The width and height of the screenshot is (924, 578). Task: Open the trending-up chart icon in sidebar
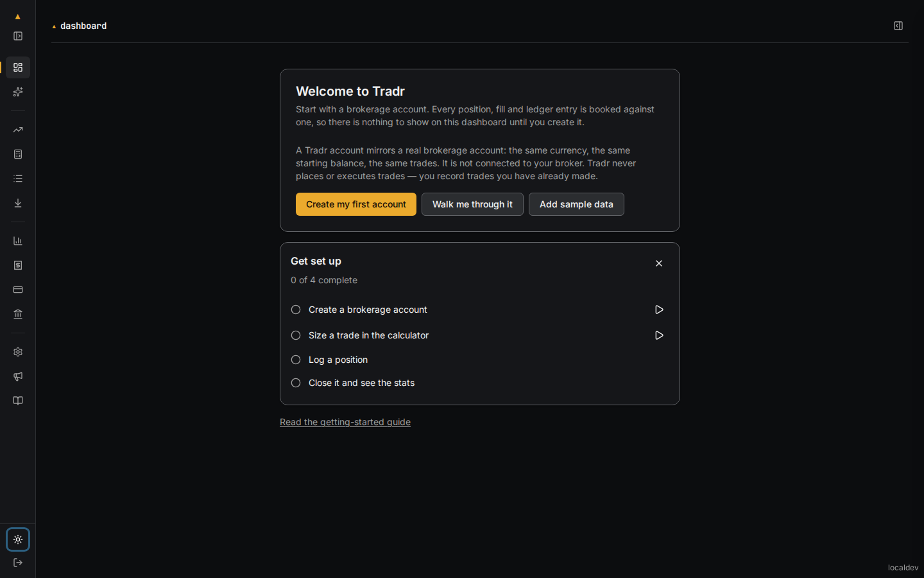tap(18, 130)
